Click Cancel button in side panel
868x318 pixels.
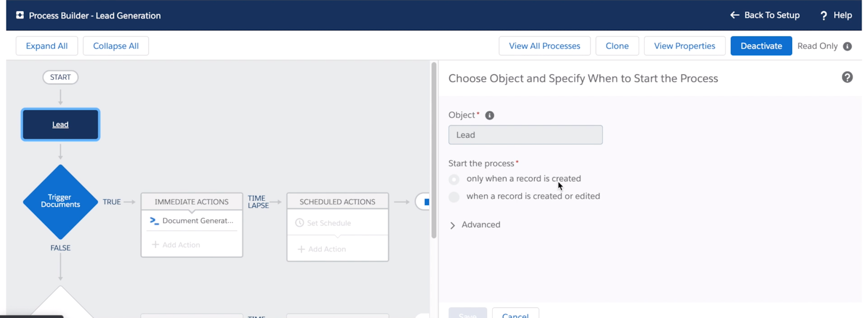[x=515, y=313]
